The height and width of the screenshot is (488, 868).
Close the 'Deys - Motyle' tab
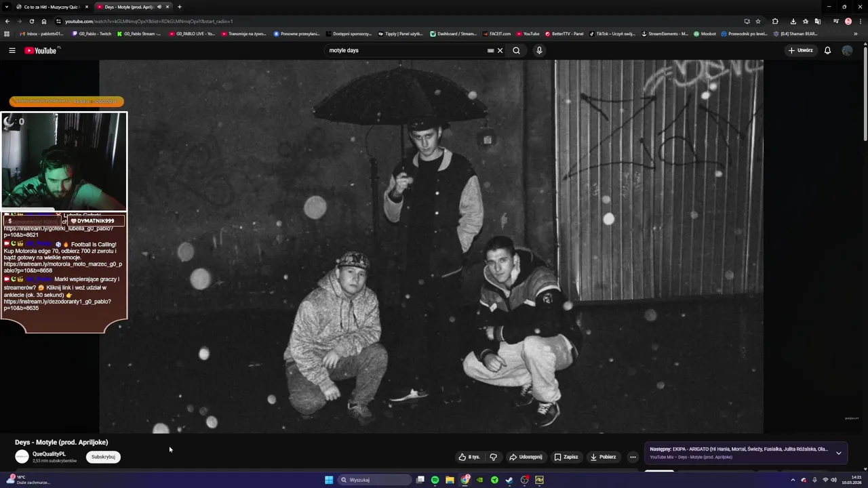[167, 7]
